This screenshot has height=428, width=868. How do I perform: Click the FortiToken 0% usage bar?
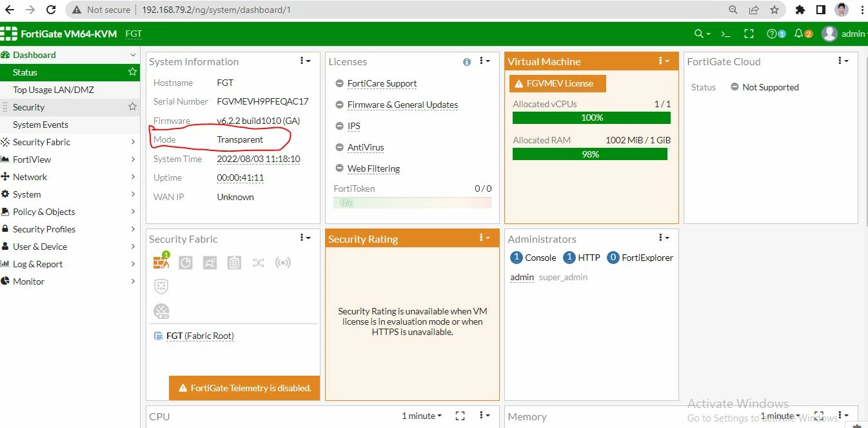point(412,203)
